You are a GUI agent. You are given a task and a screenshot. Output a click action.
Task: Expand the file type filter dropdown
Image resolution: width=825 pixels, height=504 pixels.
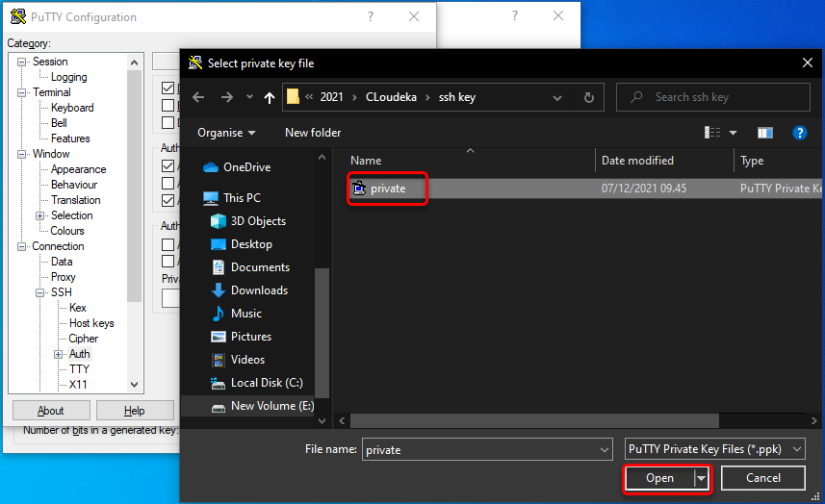tap(716, 449)
